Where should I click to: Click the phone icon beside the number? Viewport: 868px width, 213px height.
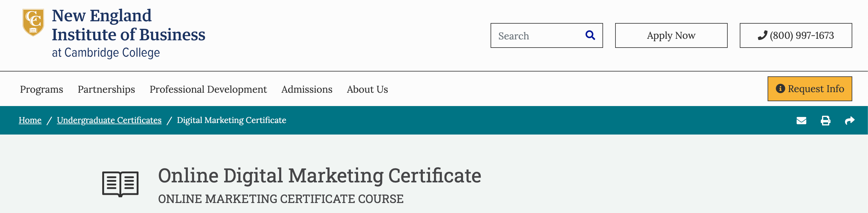pyautogui.click(x=762, y=35)
